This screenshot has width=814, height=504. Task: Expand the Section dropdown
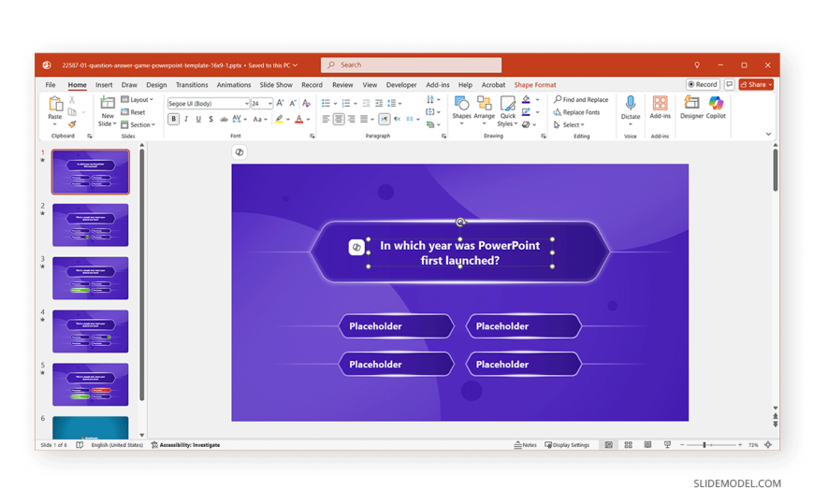click(x=138, y=124)
